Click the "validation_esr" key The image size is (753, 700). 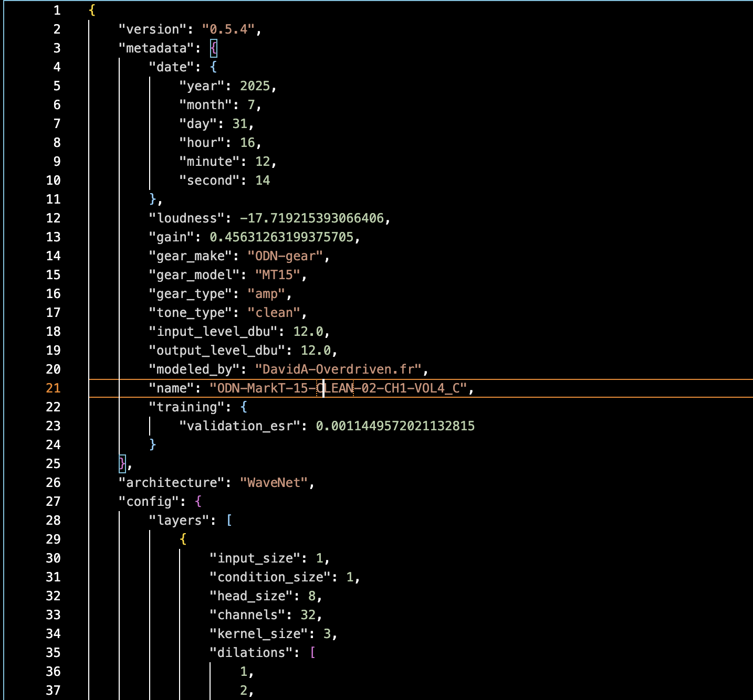(x=240, y=426)
